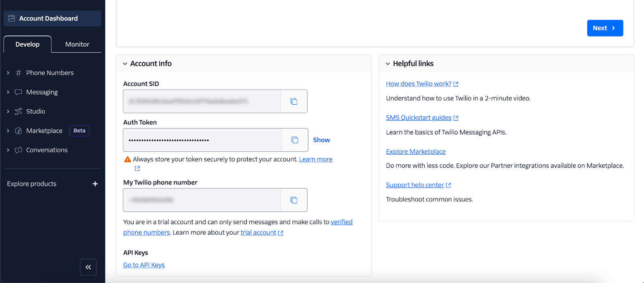The height and width of the screenshot is (283, 644).
Task: Click the My Twilio phone number label
Action: pos(160,182)
